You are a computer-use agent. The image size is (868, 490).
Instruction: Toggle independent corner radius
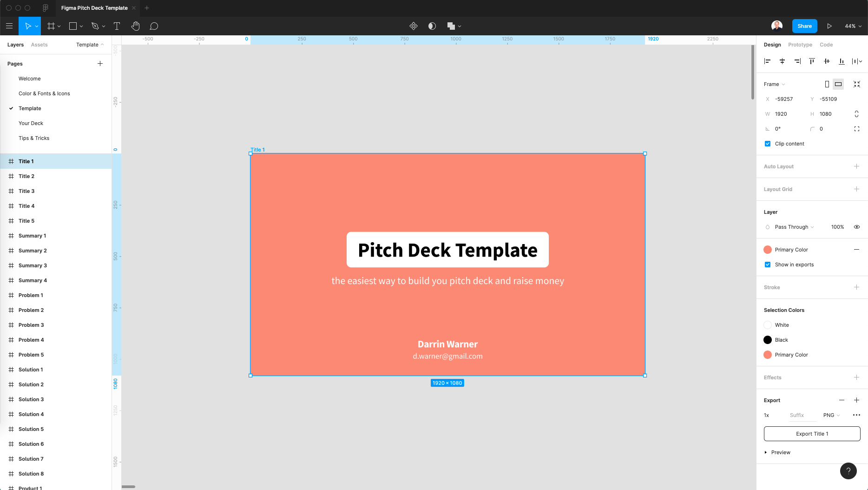click(857, 129)
